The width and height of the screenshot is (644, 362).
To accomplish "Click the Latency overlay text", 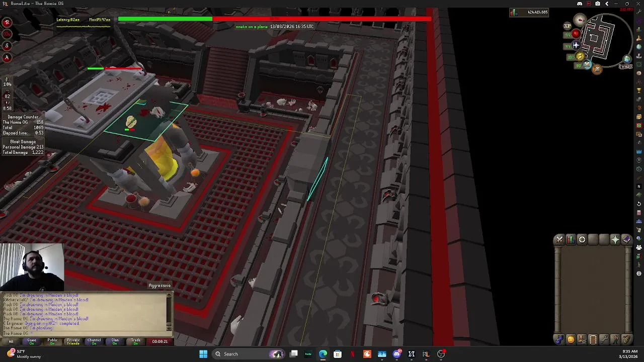I will click(68, 20).
